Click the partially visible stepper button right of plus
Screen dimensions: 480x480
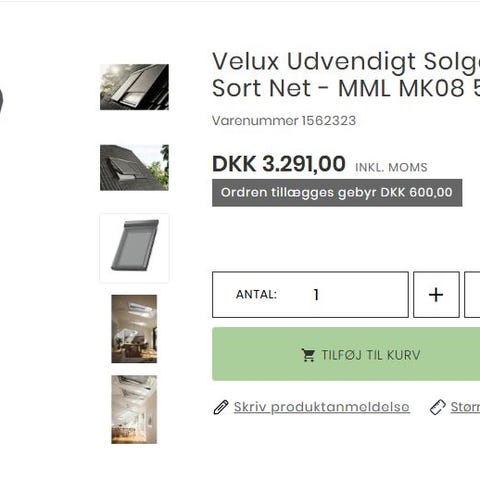472,295
